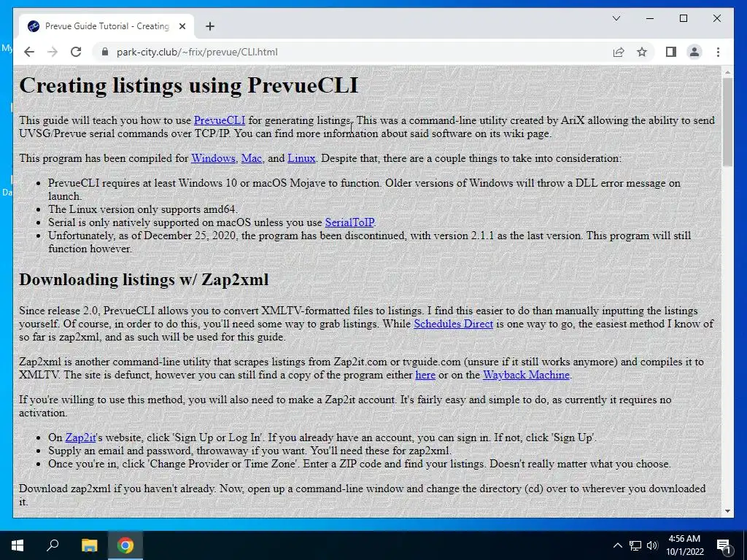Screen dimensions: 747x560
Task: Show hidden system tray icons
Action: pyautogui.click(x=617, y=545)
